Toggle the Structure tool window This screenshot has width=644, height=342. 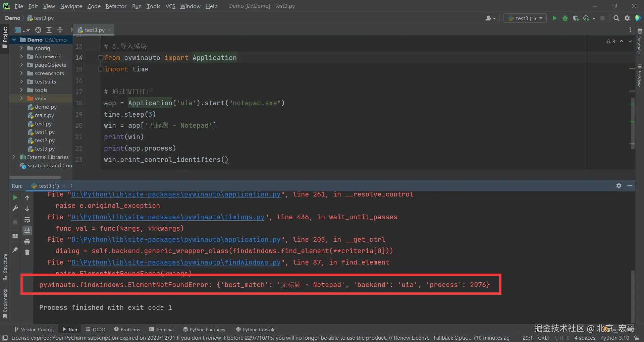pos(5,267)
